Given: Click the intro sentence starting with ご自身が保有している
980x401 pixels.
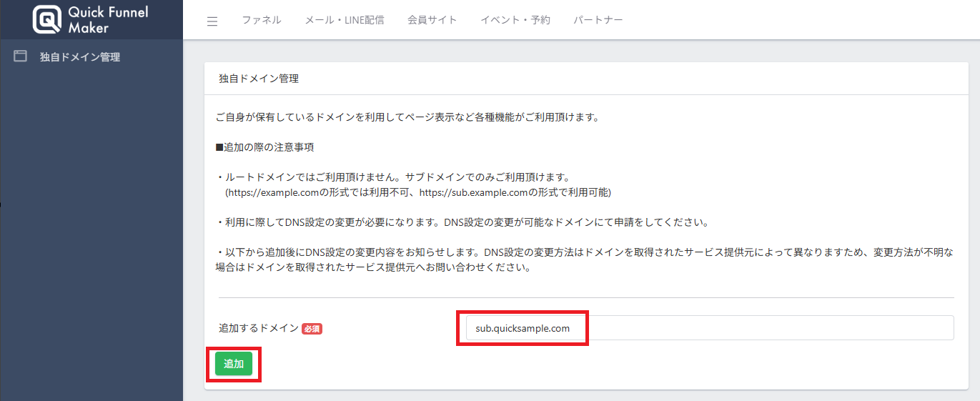Looking at the screenshot, I should 407,117.
